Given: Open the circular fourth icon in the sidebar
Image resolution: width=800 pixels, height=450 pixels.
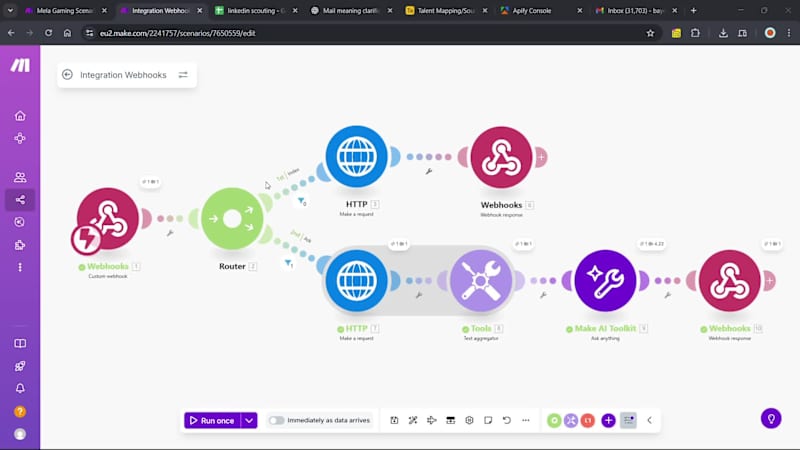Looking at the screenshot, I should (x=20, y=222).
